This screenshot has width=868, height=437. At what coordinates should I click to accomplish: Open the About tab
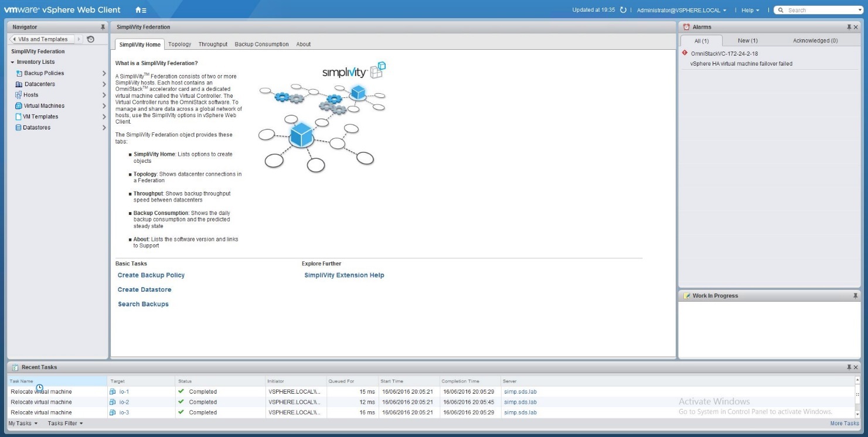pyautogui.click(x=303, y=45)
